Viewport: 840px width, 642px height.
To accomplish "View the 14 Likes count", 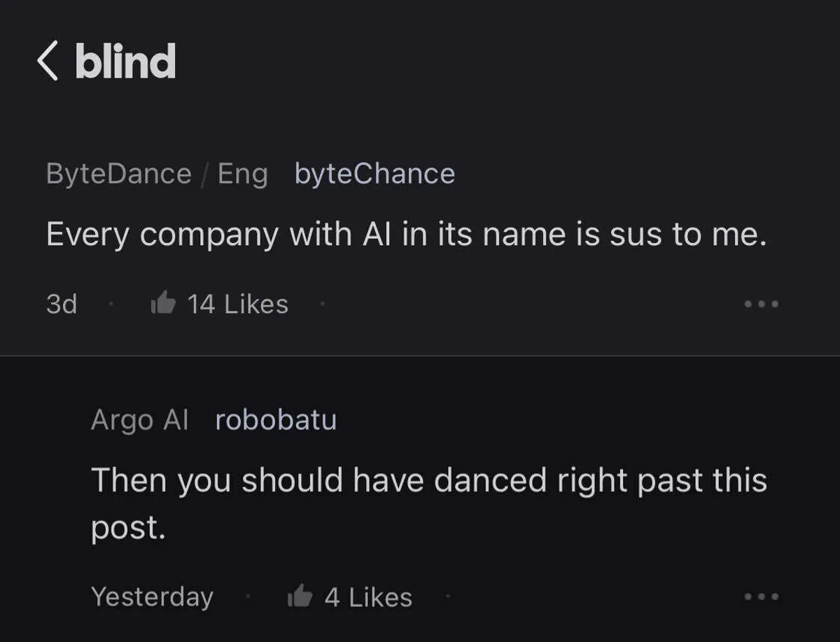I will [237, 305].
